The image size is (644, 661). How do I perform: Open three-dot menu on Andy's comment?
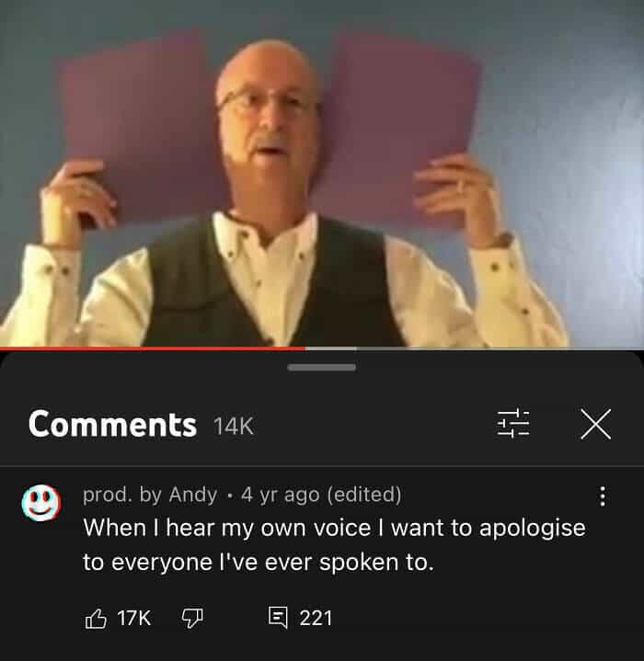(603, 496)
